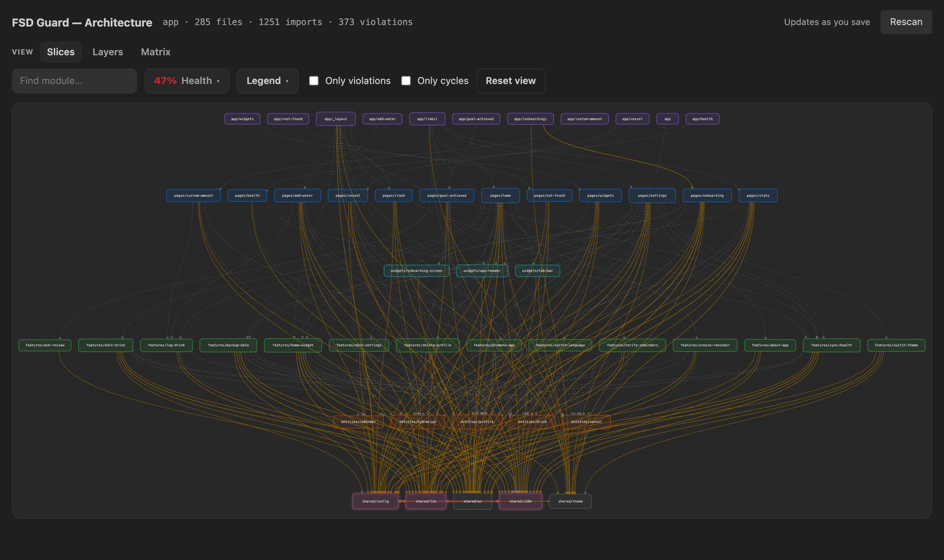Click the shared/i18n node

520,502
